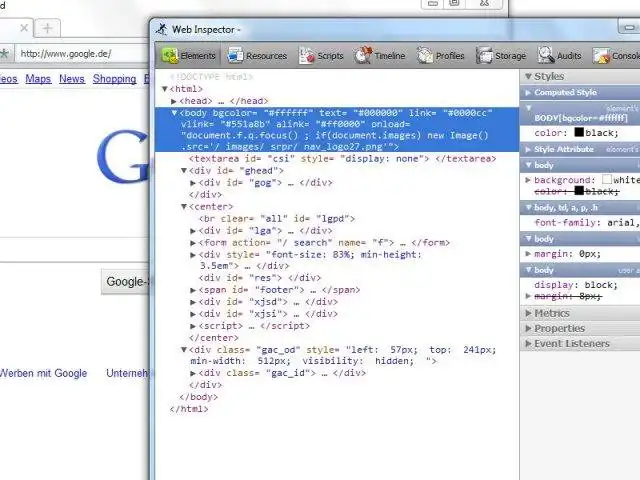Expand the div id lga node
Image resolution: width=640 pixels, height=480 pixels.
click(x=193, y=231)
